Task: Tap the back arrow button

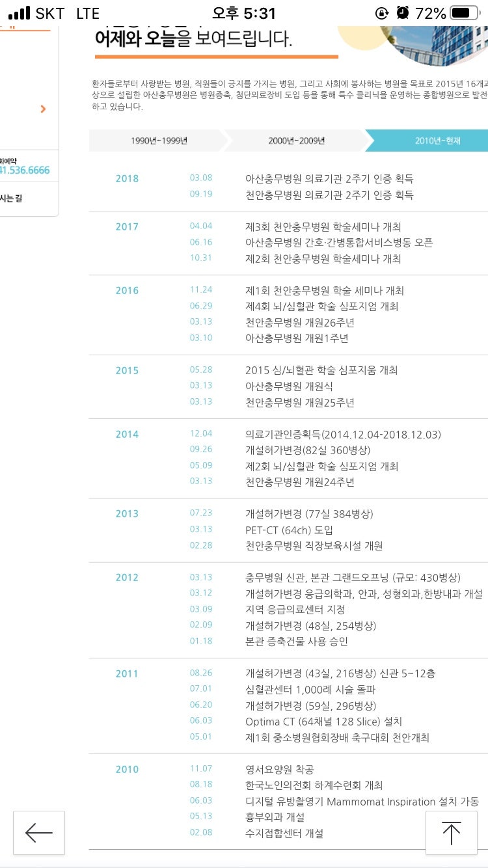Action: tap(39, 832)
